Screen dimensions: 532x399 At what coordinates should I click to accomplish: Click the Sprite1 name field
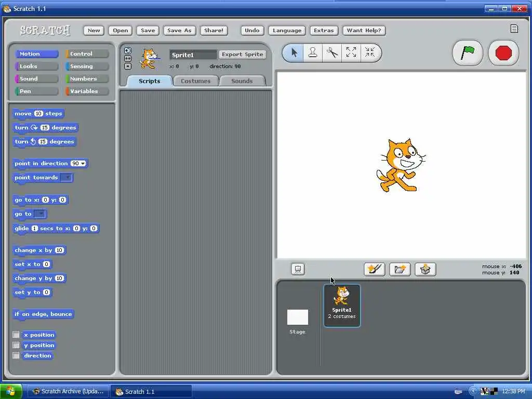193,55
